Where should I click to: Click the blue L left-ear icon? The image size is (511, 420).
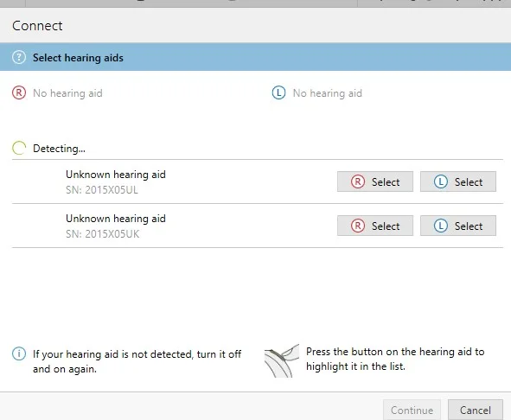tap(278, 92)
